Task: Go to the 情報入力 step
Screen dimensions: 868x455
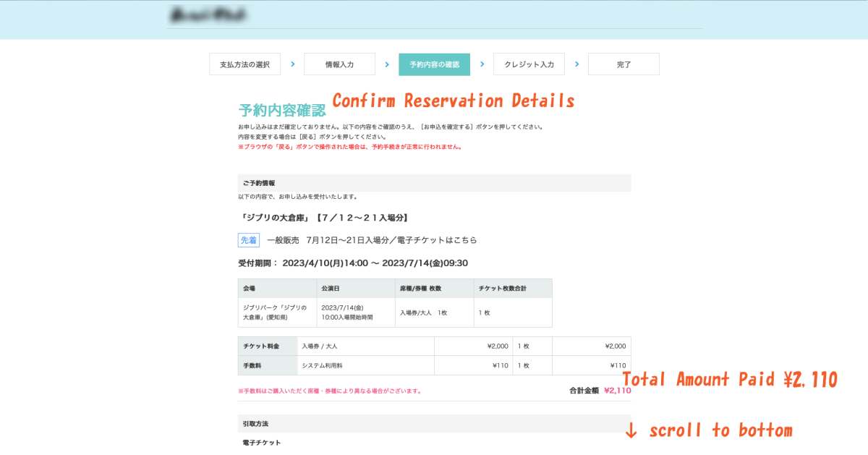Action: click(x=339, y=64)
